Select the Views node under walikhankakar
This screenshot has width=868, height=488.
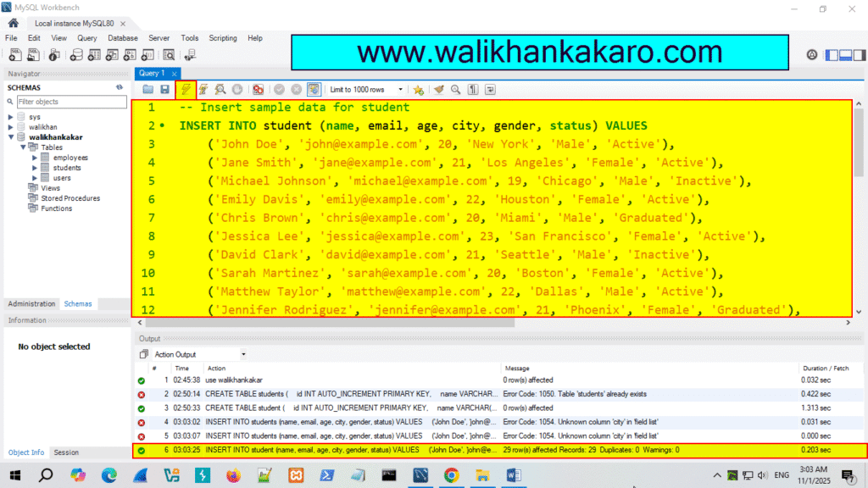coord(49,187)
